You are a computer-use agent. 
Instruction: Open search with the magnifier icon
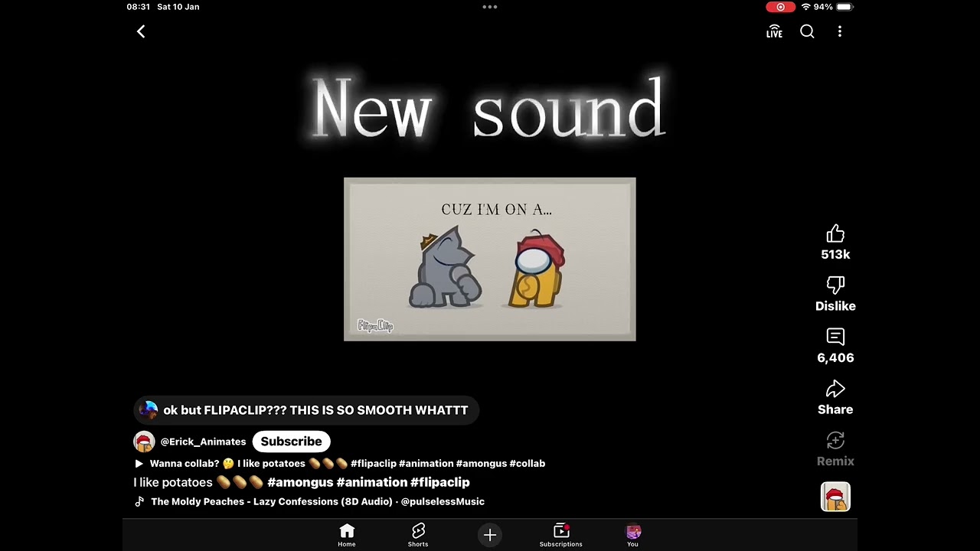[x=807, y=31]
